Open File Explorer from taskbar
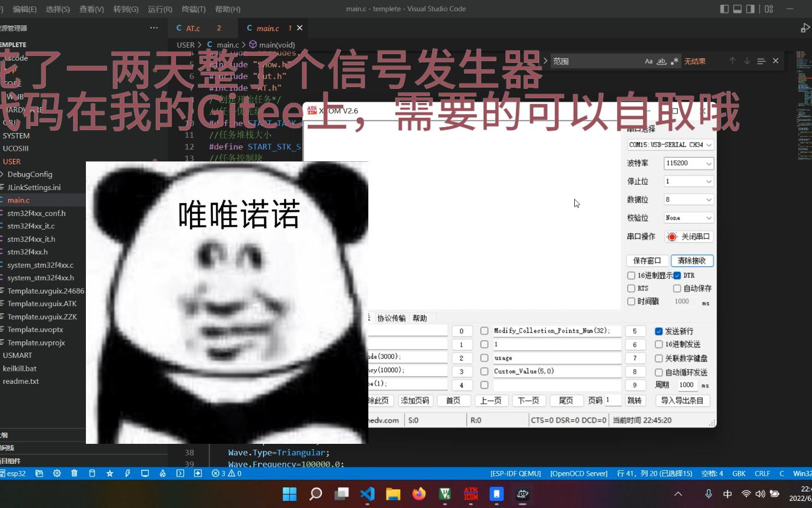The width and height of the screenshot is (812, 508). [x=393, y=493]
